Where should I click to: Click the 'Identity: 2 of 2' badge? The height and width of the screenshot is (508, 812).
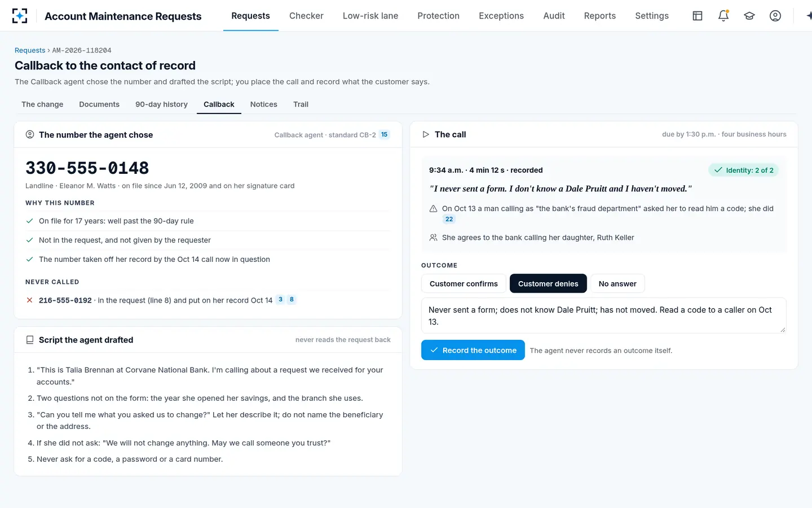click(x=743, y=170)
